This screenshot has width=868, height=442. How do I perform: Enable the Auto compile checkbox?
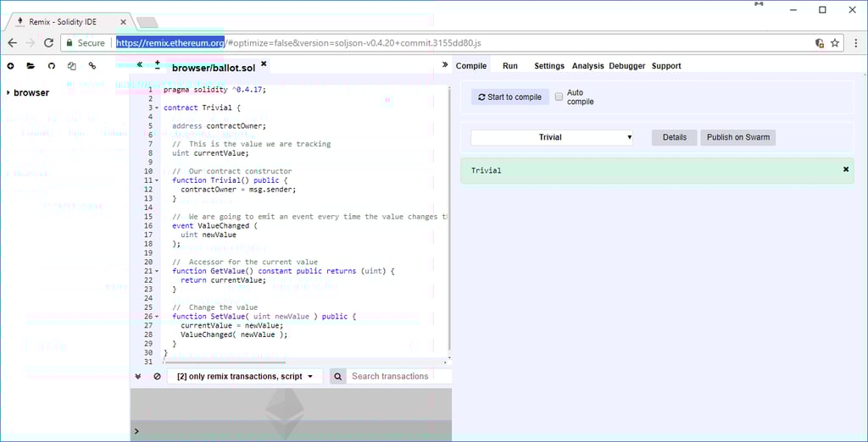(559, 97)
